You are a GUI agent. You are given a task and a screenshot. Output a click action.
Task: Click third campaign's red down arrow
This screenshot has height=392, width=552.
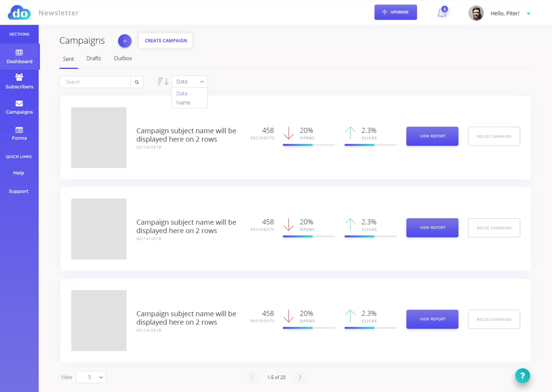point(289,316)
